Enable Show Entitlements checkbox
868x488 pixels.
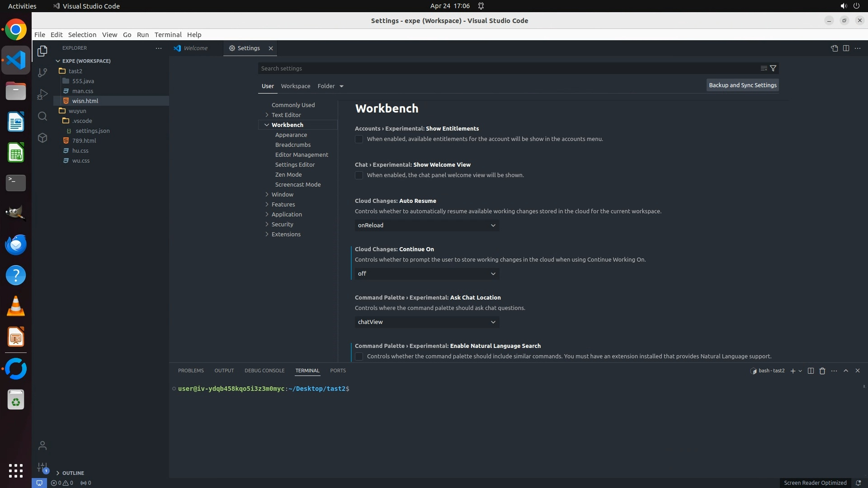point(359,139)
